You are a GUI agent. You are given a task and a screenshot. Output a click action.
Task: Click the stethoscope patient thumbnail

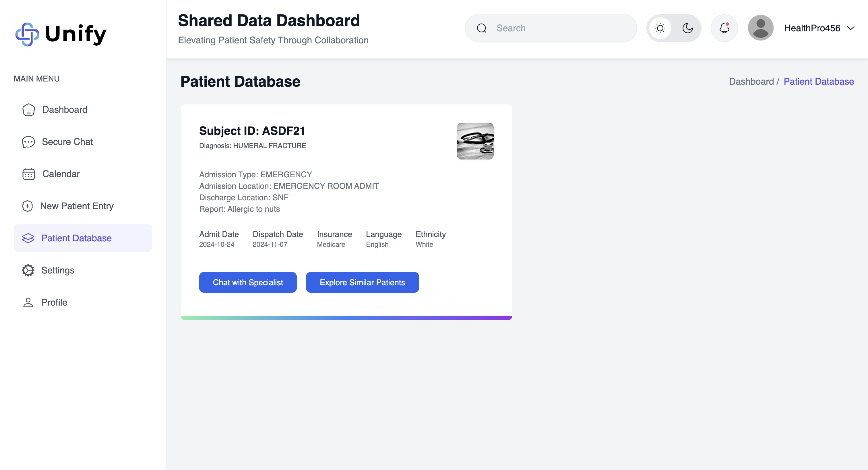475,141
